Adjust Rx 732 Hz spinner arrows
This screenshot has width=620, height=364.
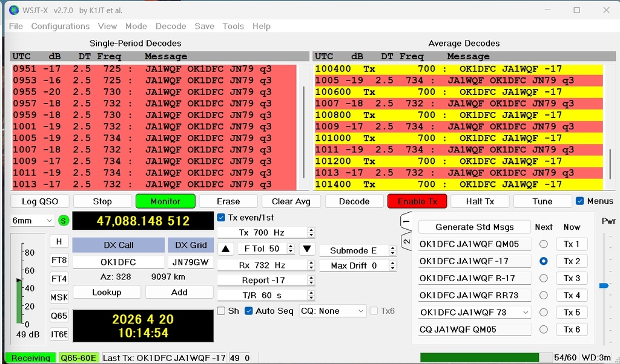tap(311, 265)
